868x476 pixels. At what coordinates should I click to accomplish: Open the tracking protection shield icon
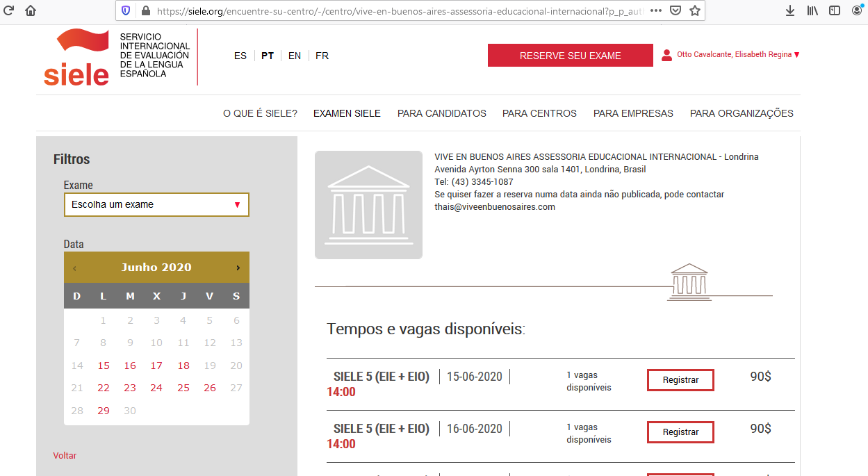[126, 10]
